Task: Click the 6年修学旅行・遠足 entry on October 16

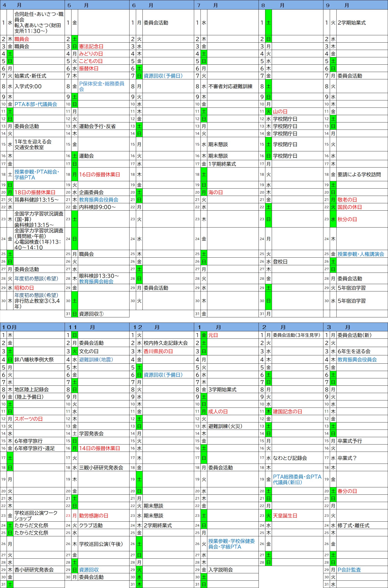Action: point(35,448)
